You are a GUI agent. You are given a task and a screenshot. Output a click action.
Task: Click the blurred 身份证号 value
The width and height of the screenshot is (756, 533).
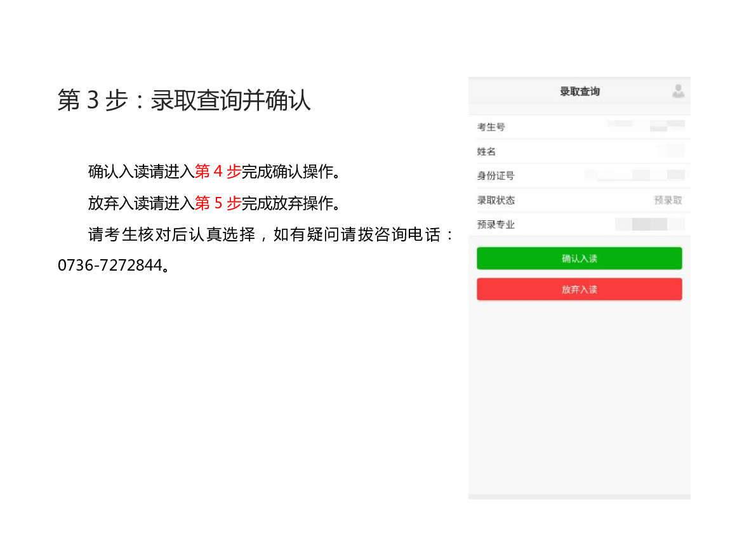tap(635, 175)
